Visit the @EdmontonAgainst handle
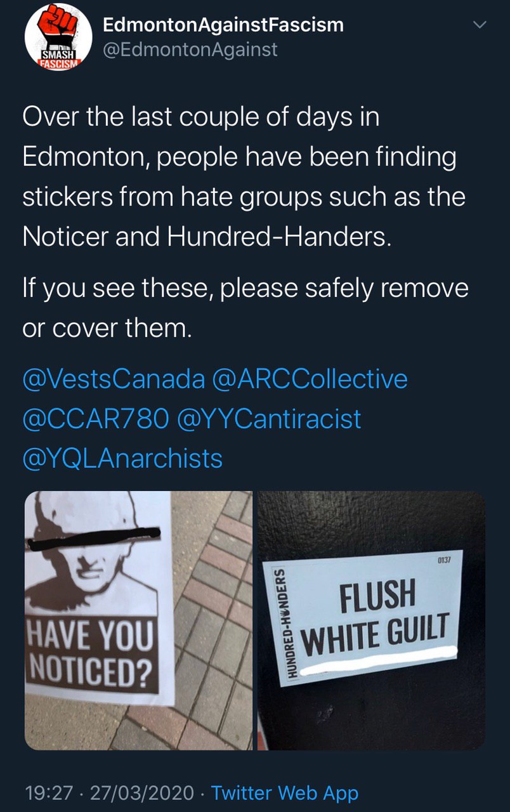 point(190,49)
